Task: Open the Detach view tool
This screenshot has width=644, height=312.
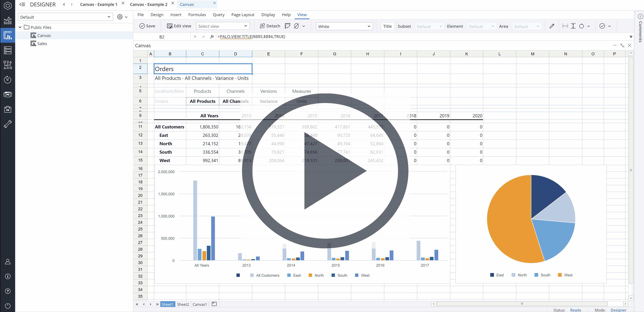Action: coord(269,26)
